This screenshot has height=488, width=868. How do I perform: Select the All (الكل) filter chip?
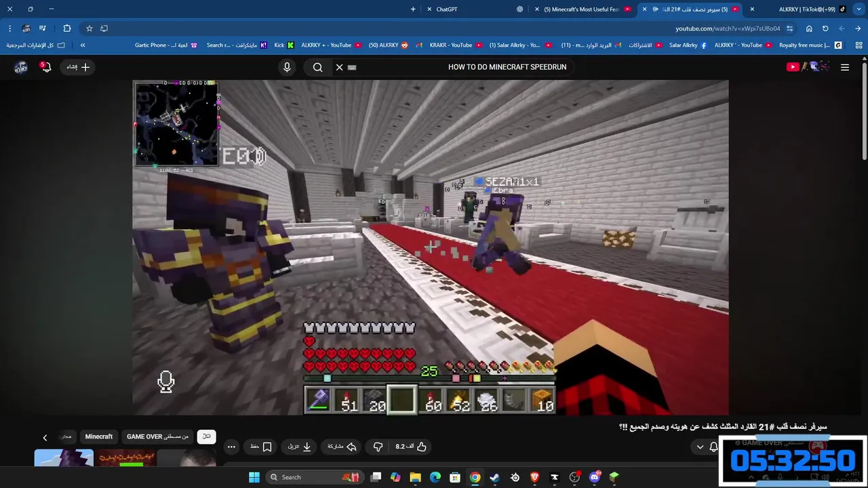pyautogui.click(x=207, y=436)
